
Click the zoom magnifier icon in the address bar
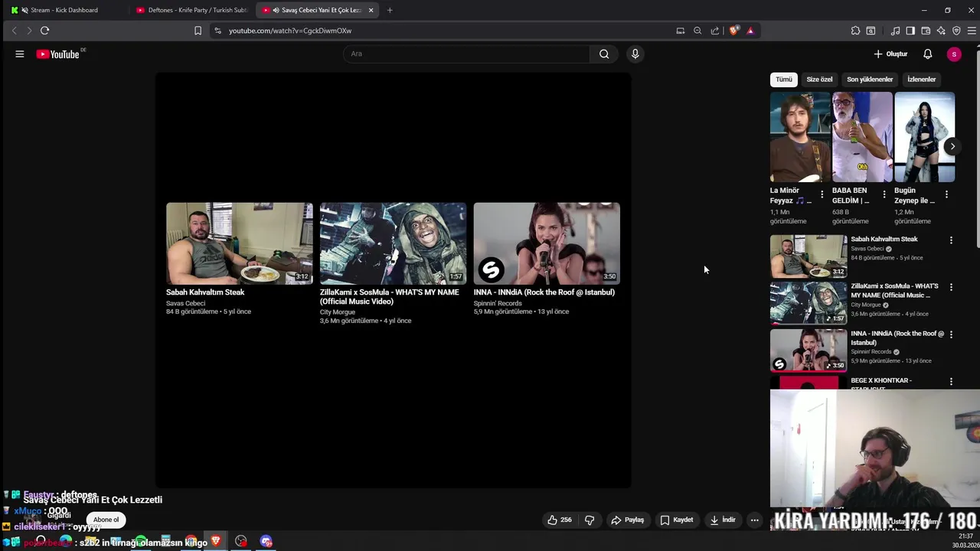pyautogui.click(x=697, y=31)
